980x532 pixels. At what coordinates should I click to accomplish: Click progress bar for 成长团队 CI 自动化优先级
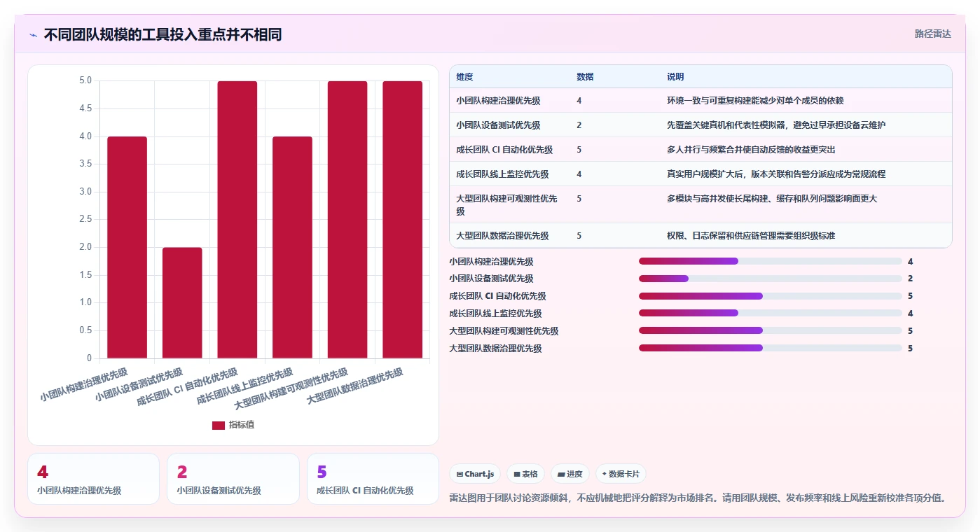(771, 296)
